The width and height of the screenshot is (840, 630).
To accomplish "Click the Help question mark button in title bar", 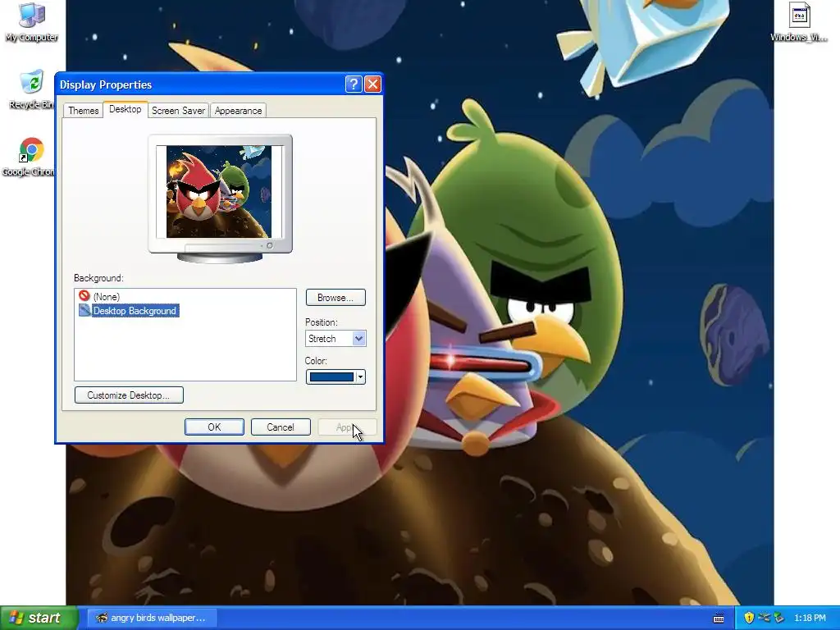I will pyautogui.click(x=354, y=84).
